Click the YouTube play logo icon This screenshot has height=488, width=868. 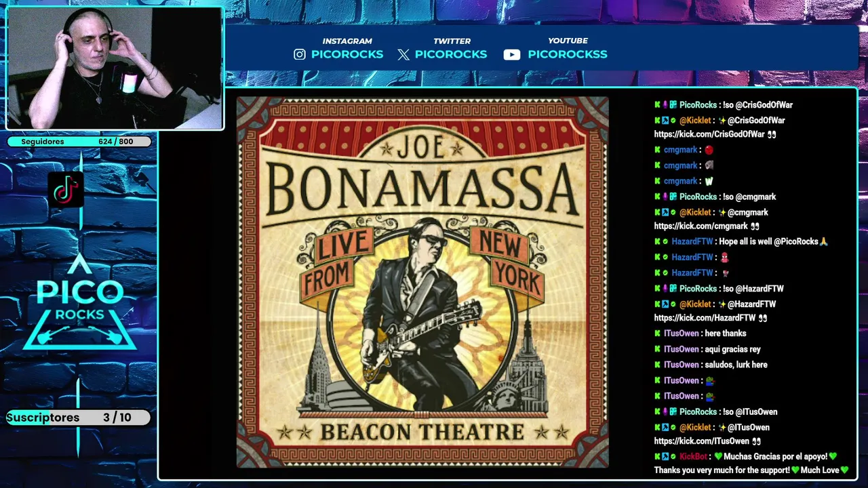[512, 54]
